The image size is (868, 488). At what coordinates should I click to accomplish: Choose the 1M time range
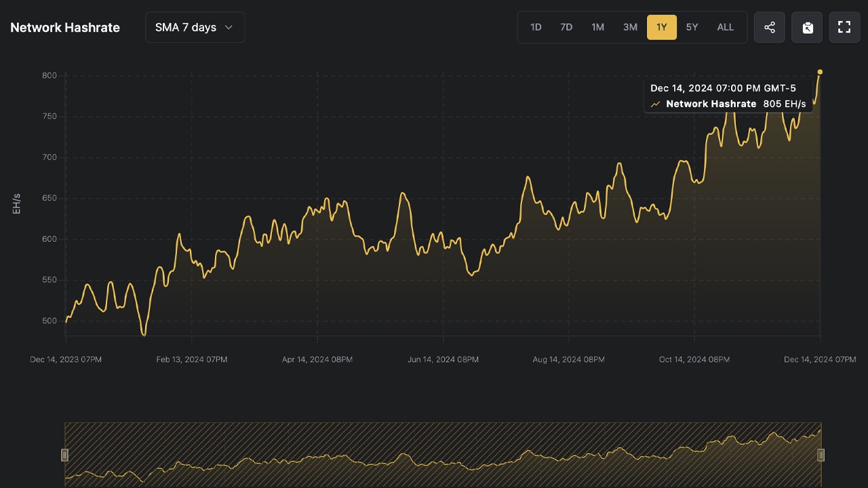point(597,27)
